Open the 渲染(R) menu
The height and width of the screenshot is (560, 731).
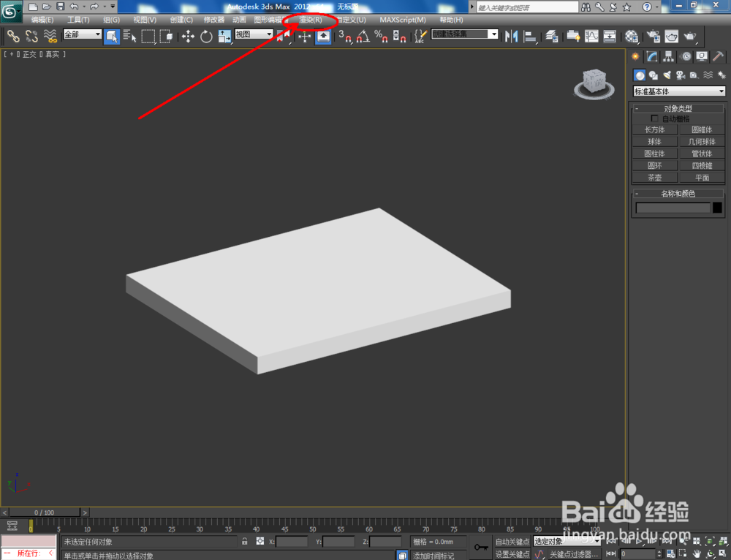tap(311, 20)
